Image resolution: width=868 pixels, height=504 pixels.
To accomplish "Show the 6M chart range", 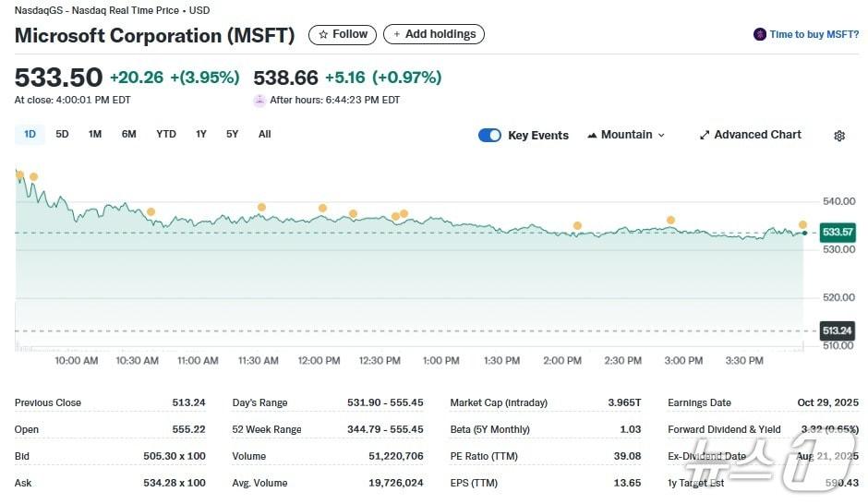I will [128, 135].
